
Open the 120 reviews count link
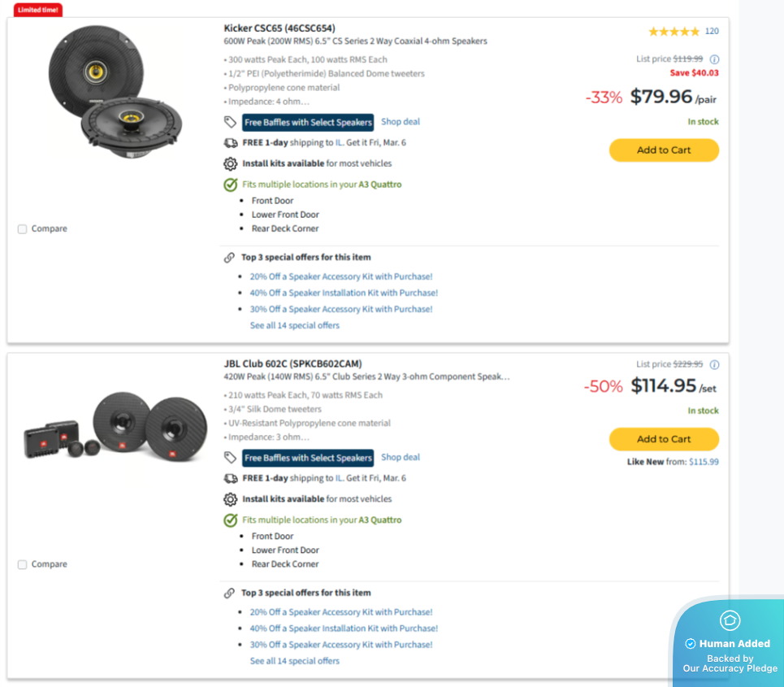712,32
